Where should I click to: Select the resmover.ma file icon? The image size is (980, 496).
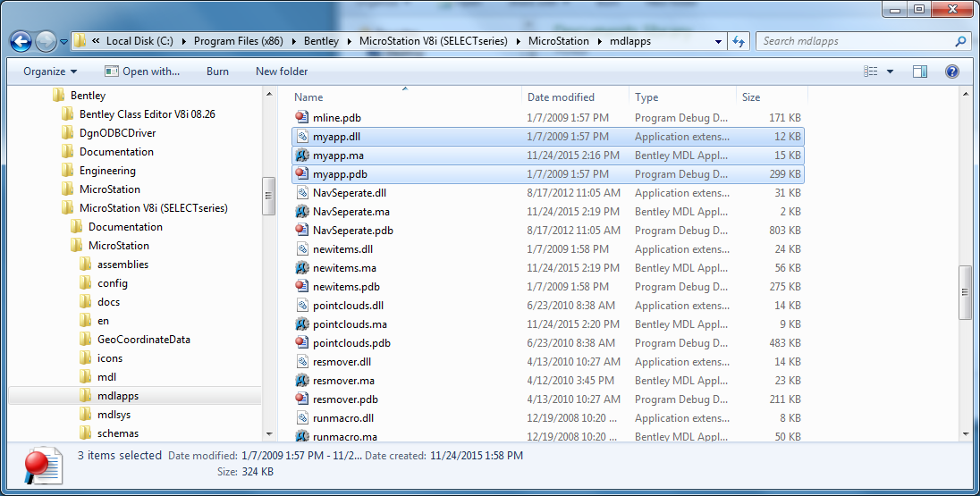point(302,380)
